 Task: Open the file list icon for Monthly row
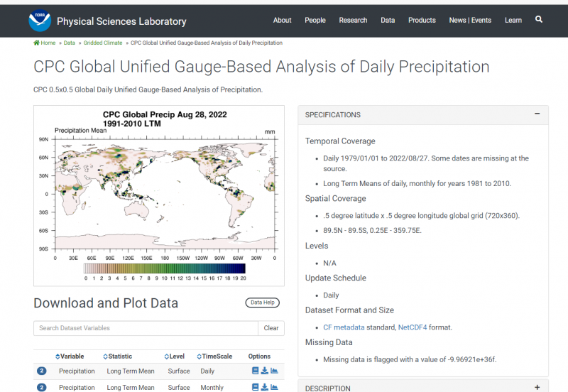[256, 387]
